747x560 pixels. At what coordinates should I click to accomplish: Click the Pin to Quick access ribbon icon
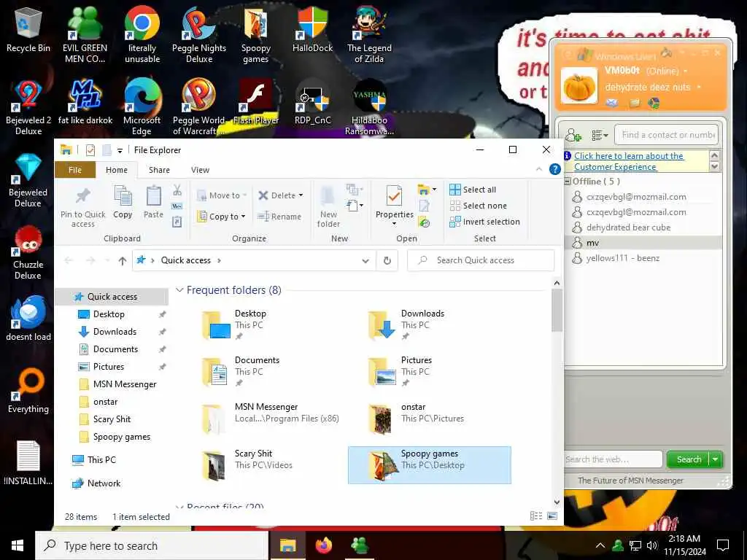tap(83, 206)
